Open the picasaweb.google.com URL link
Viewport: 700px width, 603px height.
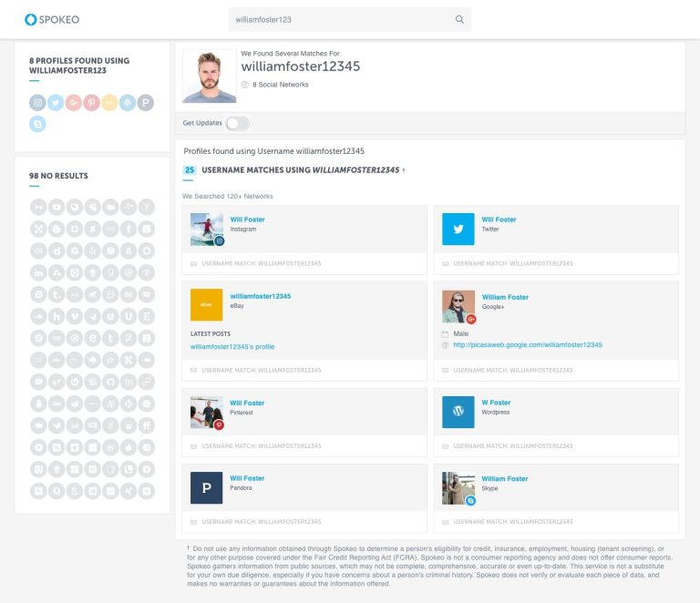click(528, 345)
